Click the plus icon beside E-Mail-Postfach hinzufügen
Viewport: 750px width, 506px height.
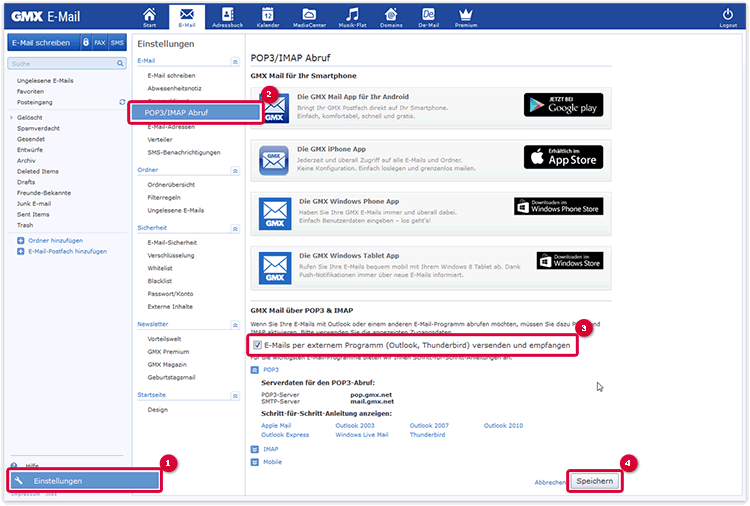[x=21, y=251]
